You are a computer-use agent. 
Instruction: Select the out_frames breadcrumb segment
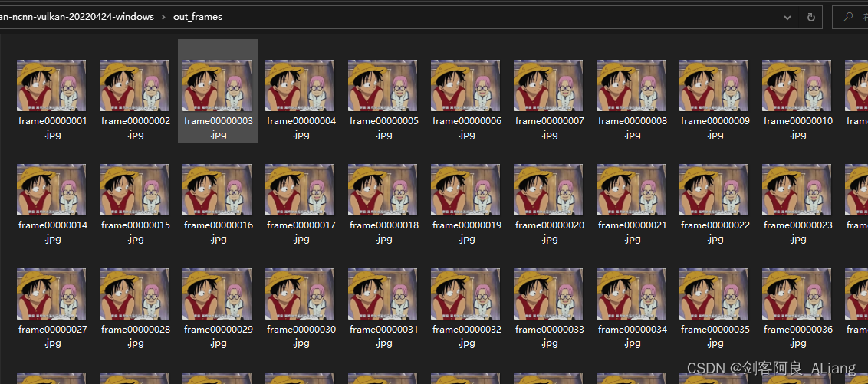point(198,17)
